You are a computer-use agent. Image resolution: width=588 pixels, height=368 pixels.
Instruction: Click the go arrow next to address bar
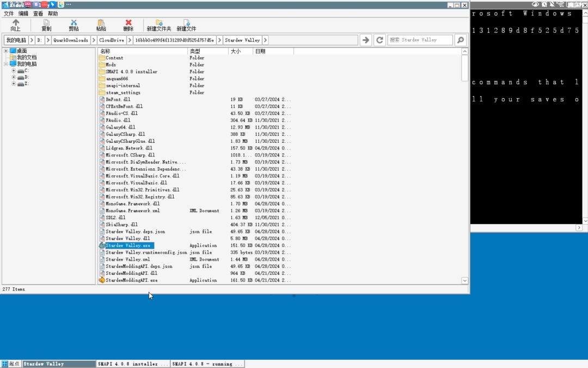pos(366,40)
